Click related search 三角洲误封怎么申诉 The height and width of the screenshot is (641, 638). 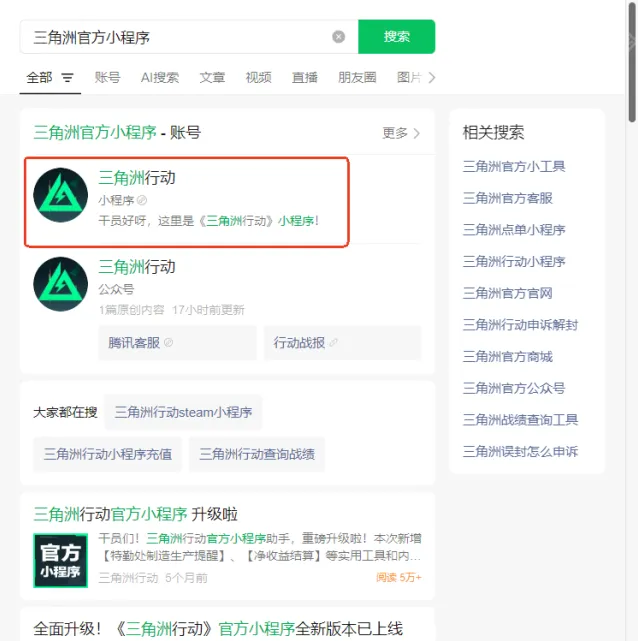click(520, 452)
